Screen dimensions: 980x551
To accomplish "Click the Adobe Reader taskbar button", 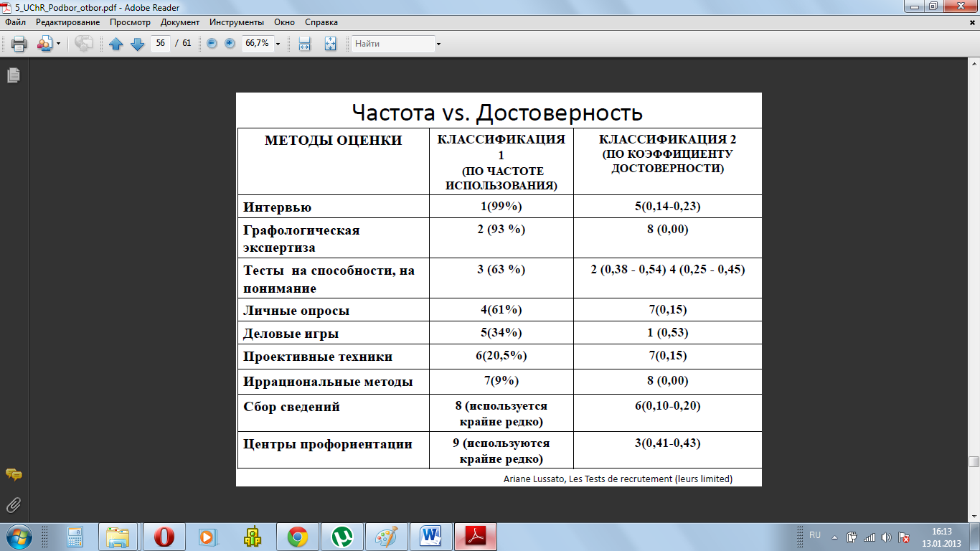I will [x=476, y=537].
